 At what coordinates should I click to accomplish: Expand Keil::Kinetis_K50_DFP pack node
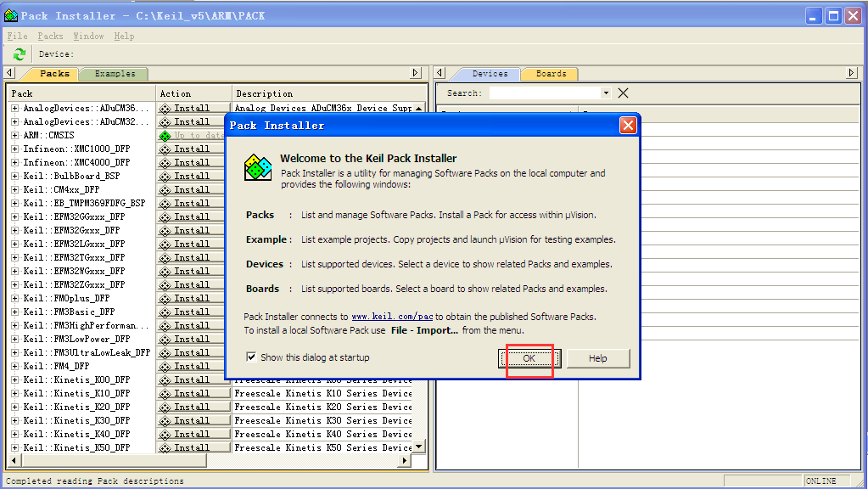point(15,448)
